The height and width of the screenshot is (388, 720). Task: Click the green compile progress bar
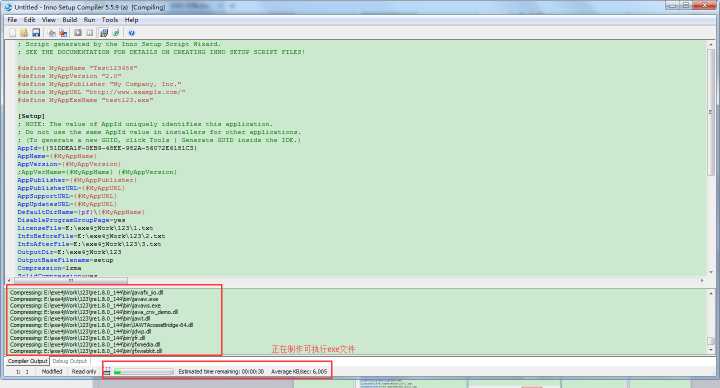click(144, 371)
